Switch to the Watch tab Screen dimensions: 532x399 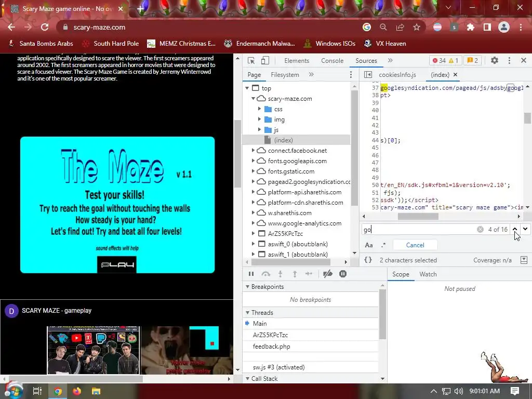coord(428,274)
